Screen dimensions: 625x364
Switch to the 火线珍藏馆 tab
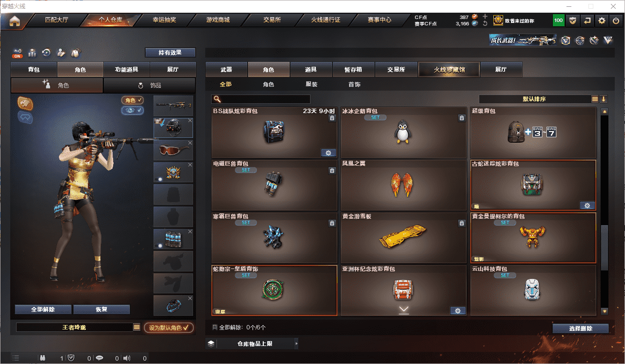pyautogui.click(x=449, y=70)
